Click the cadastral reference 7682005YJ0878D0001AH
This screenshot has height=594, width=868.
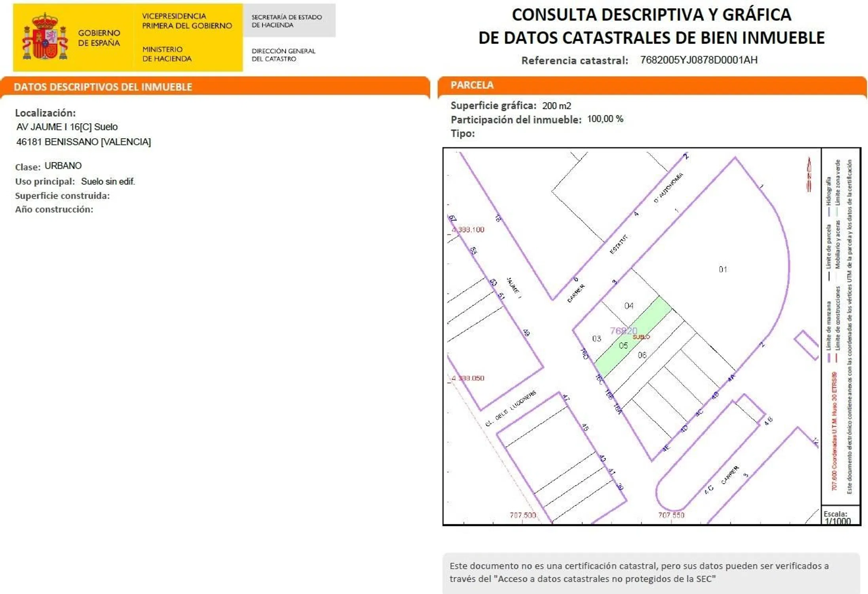pos(699,60)
